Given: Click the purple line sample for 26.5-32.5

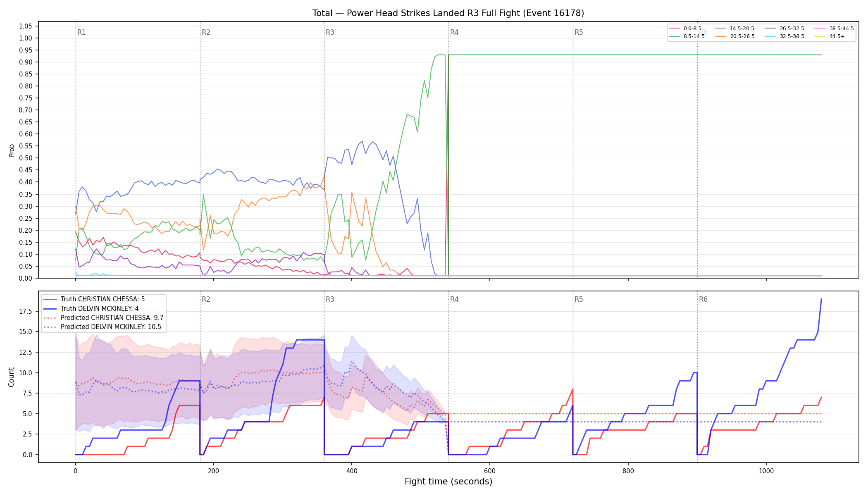Looking at the screenshot, I should (770, 29).
